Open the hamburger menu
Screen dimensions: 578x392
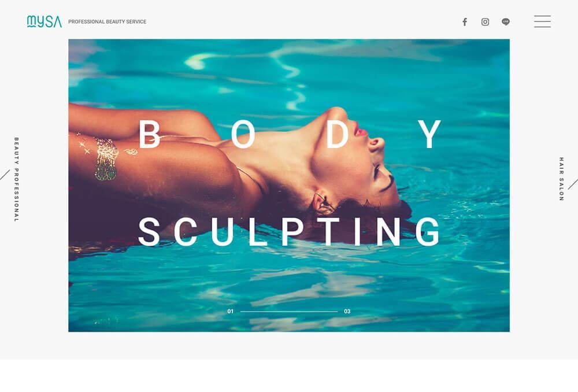[542, 21]
